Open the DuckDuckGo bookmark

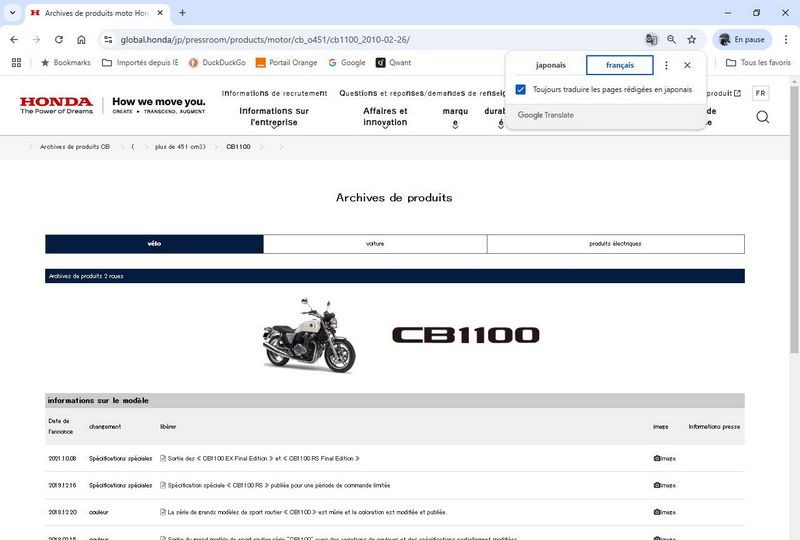[x=217, y=63]
